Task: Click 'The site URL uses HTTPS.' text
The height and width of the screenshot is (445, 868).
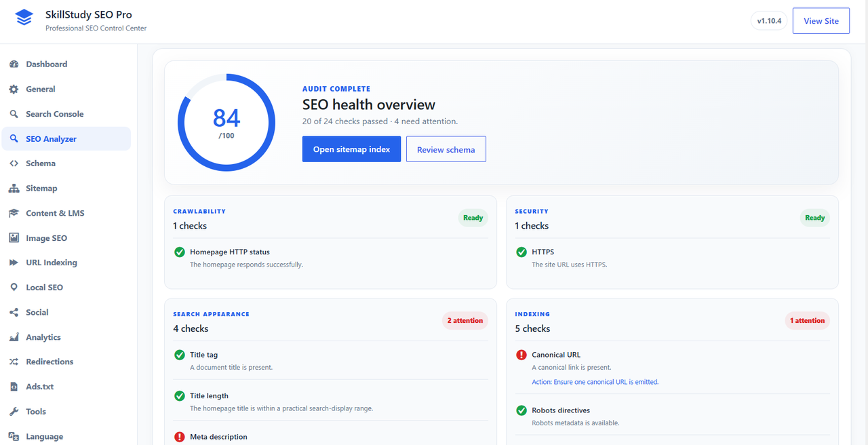Action: point(570,265)
